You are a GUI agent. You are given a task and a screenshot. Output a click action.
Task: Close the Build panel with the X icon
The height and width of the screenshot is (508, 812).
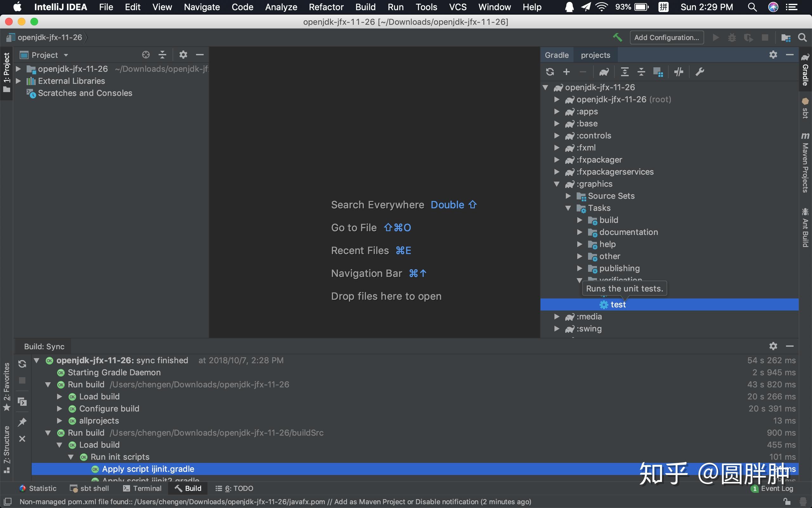(22, 439)
